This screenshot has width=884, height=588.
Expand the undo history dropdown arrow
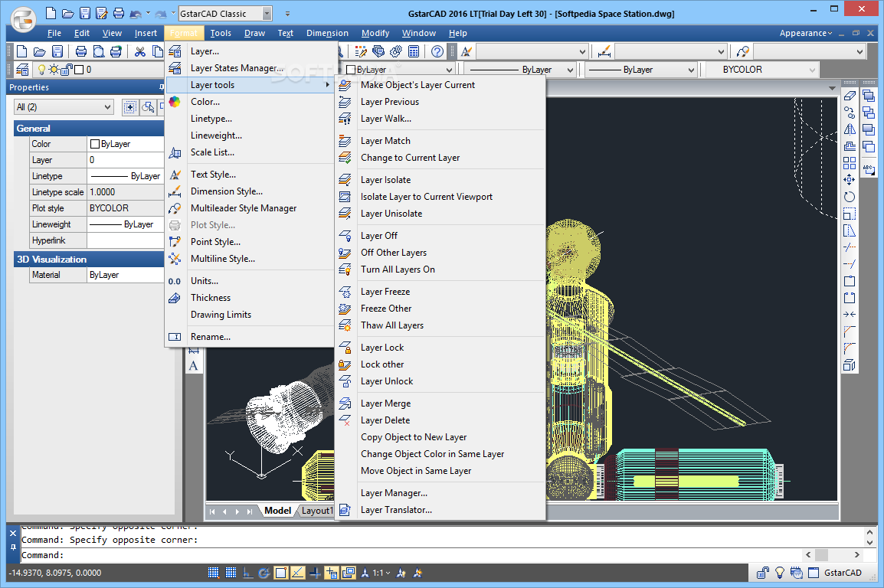pos(149,14)
